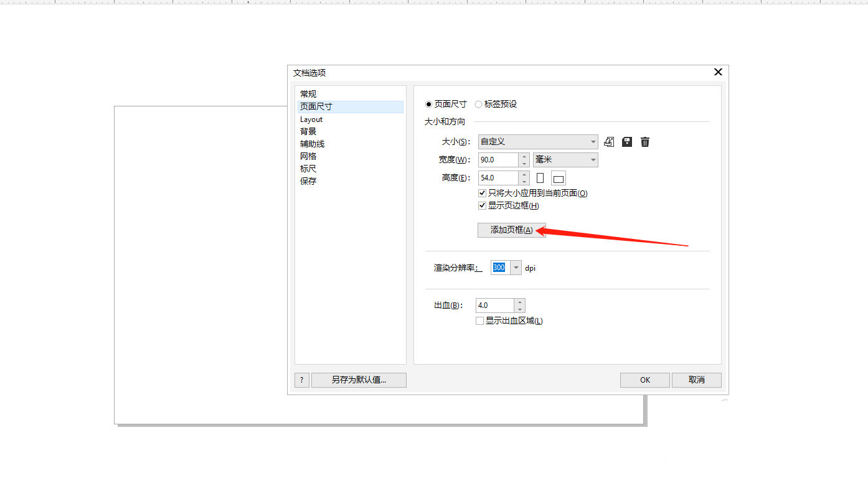868x481 pixels.
Task: Click the get page size from printer icon
Action: pos(608,142)
